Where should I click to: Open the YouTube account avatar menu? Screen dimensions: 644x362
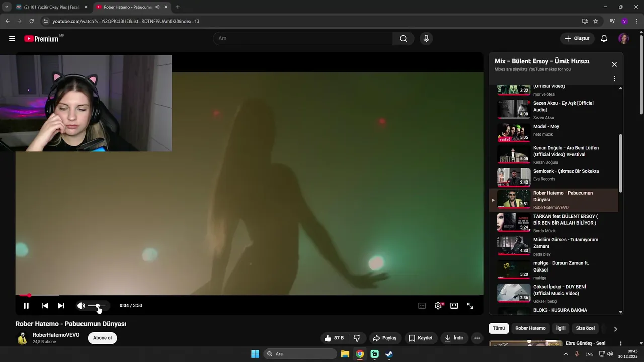point(624,39)
